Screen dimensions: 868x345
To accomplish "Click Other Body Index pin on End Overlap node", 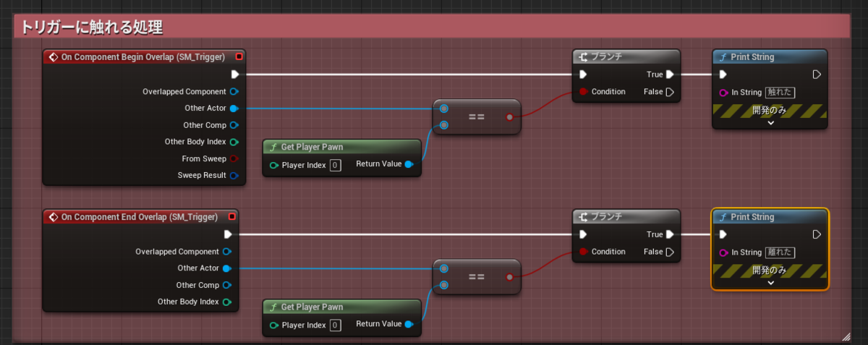I will (227, 302).
